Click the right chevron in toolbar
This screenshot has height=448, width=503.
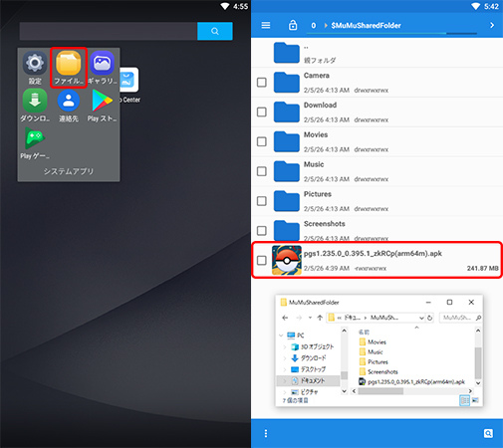tap(492, 25)
